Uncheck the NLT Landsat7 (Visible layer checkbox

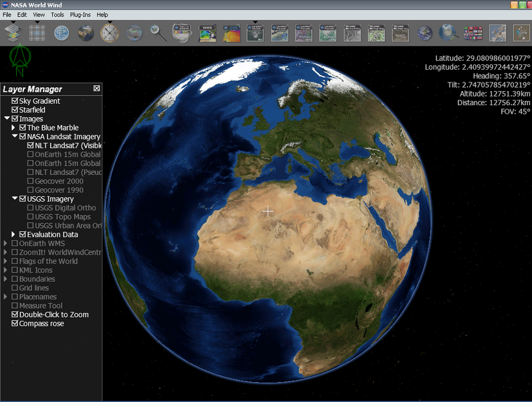pyautogui.click(x=30, y=145)
